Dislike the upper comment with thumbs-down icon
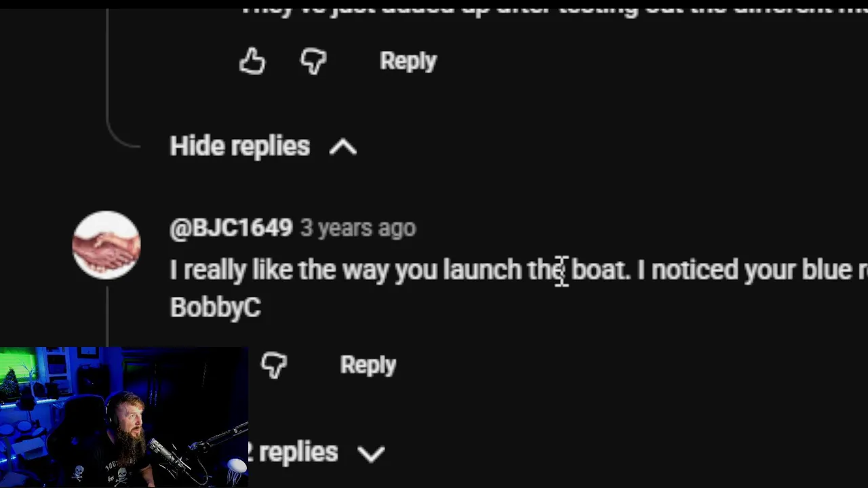Screen dimensions: 868x488 313,62
